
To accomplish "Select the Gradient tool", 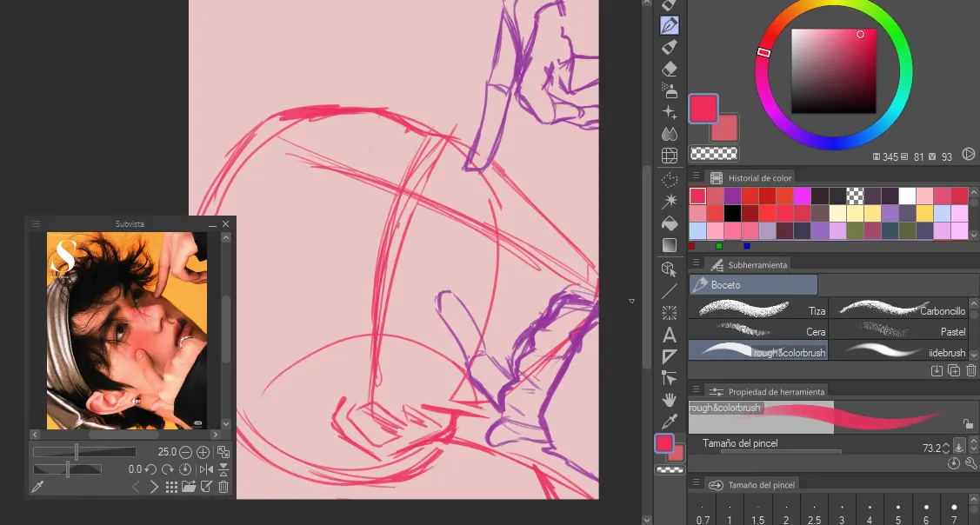I will click(670, 245).
